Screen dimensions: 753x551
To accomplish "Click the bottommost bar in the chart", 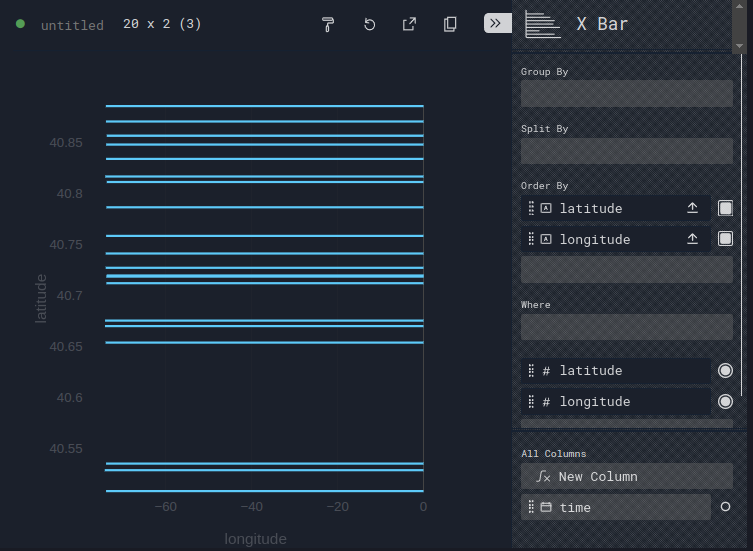I will point(265,490).
